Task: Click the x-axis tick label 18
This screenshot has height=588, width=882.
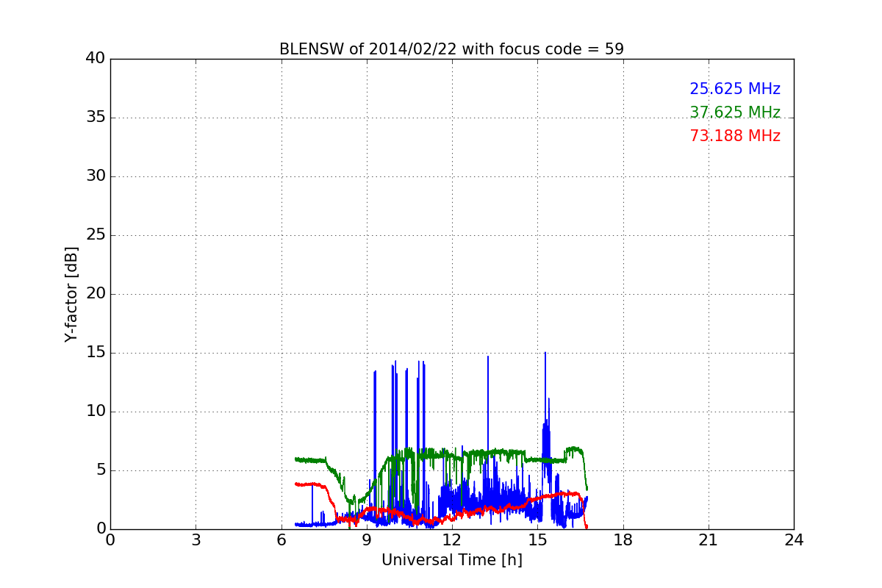Action: (623, 540)
